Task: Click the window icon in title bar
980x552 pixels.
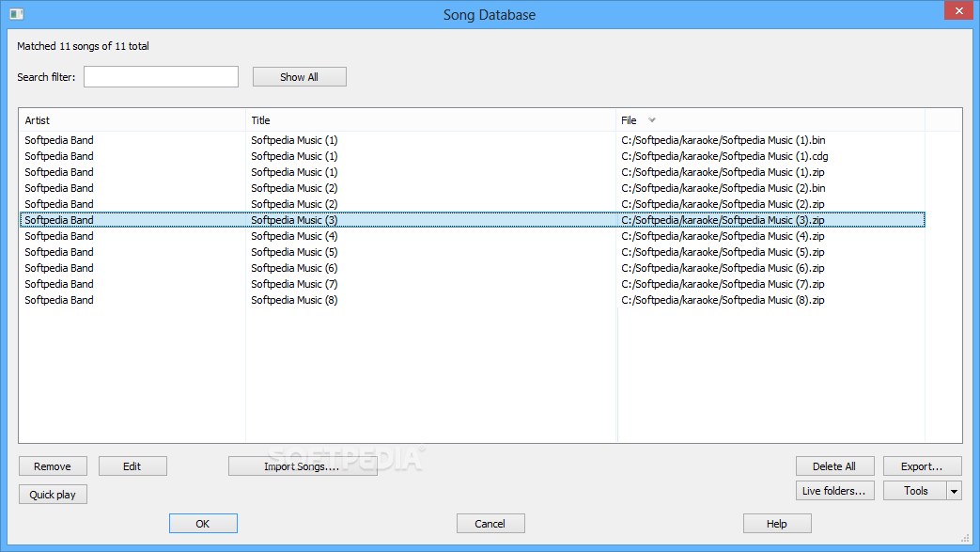Action: coord(17,14)
